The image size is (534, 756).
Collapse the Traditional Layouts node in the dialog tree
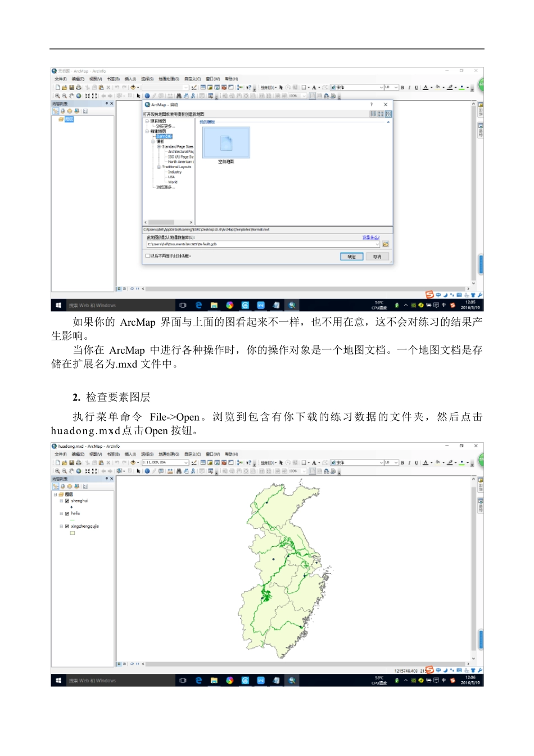(159, 167)
